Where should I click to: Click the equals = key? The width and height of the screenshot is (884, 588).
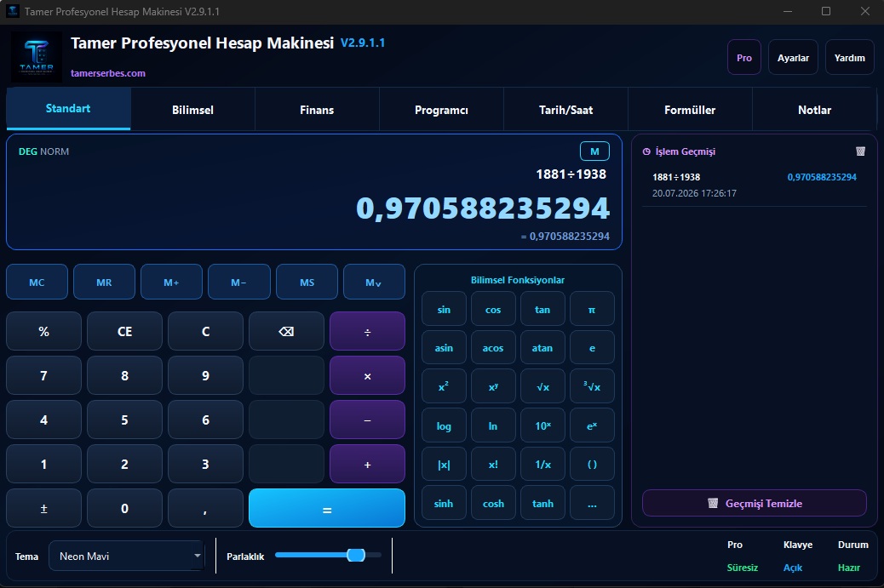pos(327,508)
